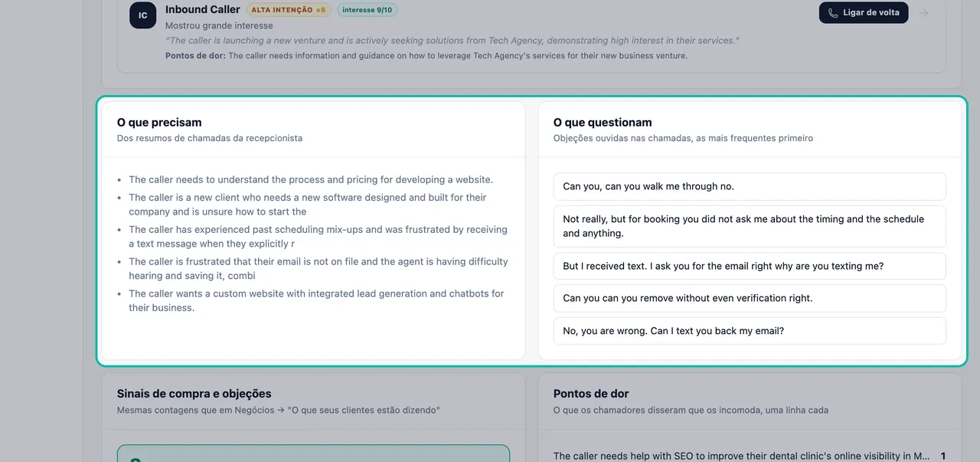Open the Inbound Caller name

203,9
